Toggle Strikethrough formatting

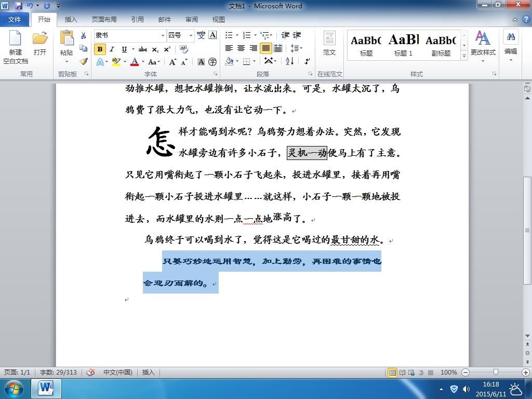(x=142, y=49)
